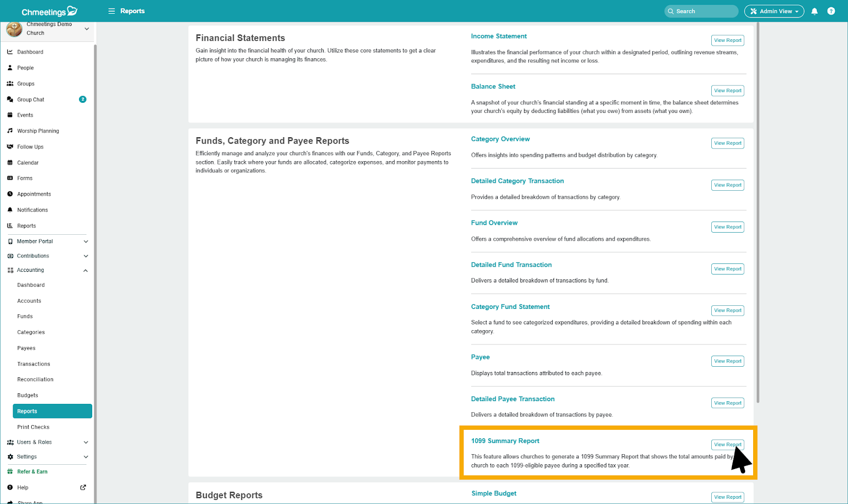The width and height of the screenshot is (848, 504).
Task: Collapse the Accounting section
Action: (x=86, y=270)
